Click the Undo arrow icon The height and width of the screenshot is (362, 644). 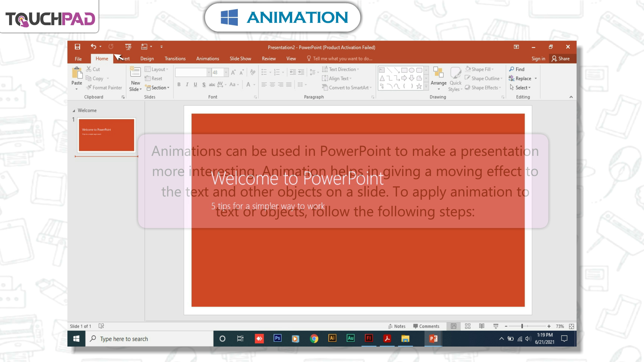[x=93, y=47]
